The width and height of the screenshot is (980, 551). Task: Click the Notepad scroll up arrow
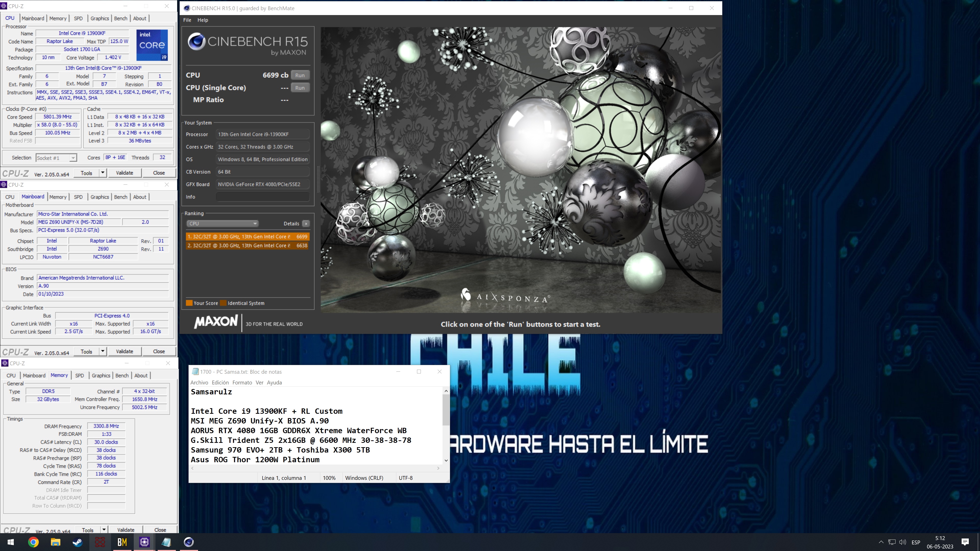point(446,391)
